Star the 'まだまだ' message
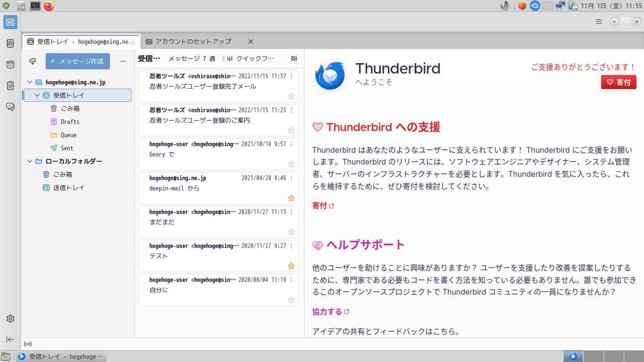Screen dimensions: 644x362 [x=291, y=232]
